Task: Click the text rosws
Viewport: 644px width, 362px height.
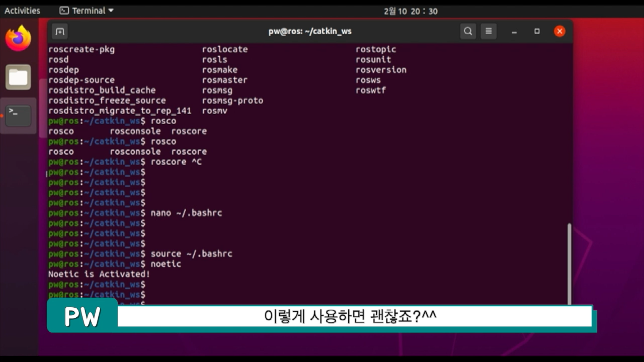Action: (x=368, y=80)
